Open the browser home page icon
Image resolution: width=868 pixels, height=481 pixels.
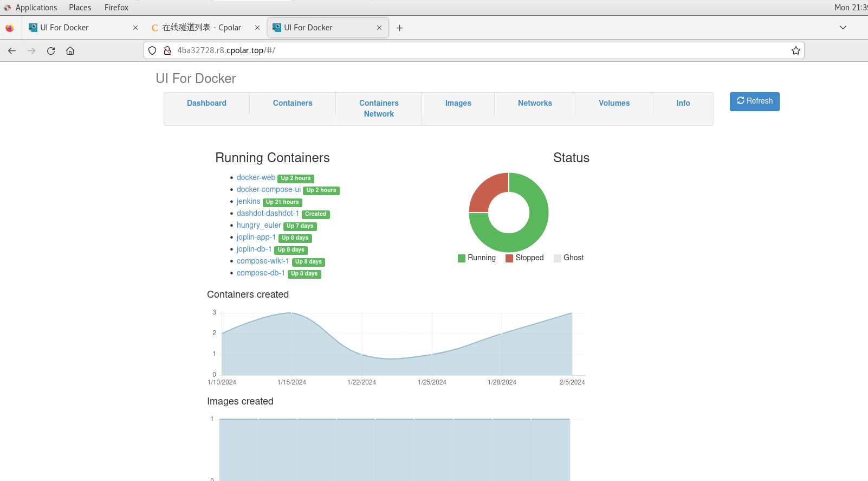(x=70, y=50)
